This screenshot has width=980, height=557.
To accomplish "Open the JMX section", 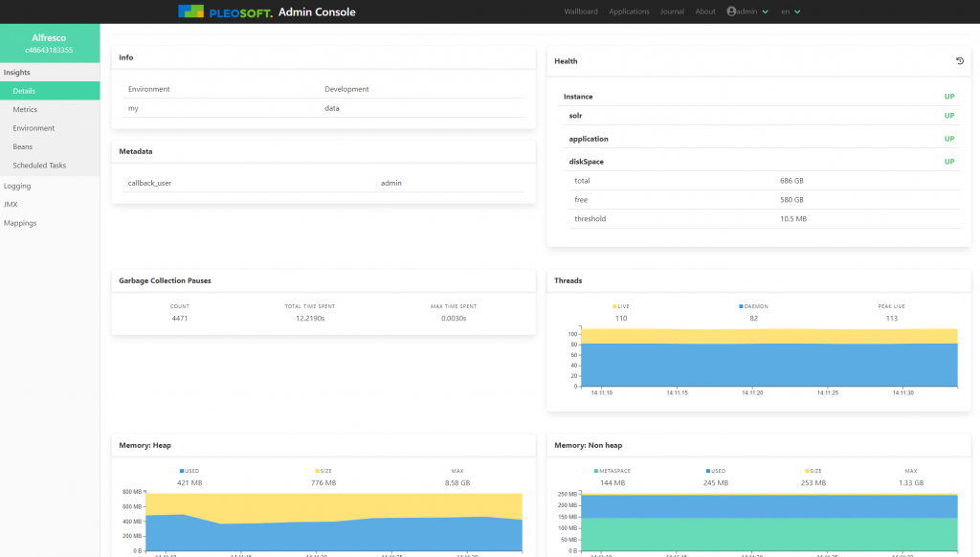I will (x=11, y=204).
